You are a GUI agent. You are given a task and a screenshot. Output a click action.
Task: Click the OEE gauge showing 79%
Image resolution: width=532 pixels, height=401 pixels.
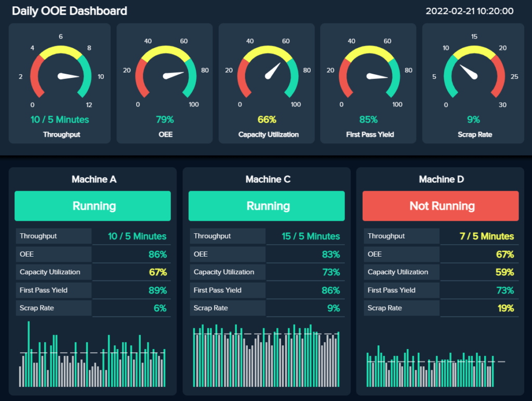pyautogui.click(x=164, y=73)
